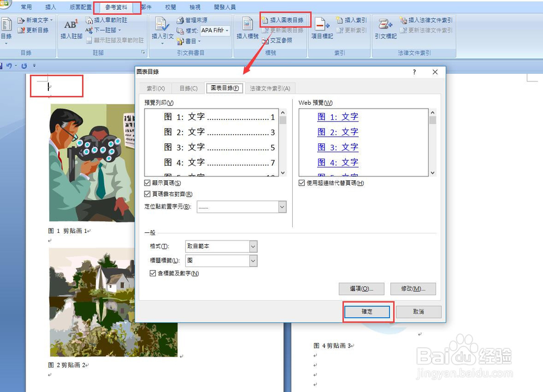Click 插入法律文件索引 icon
This screenshot has width=543, height=392.
pos(403,20)
